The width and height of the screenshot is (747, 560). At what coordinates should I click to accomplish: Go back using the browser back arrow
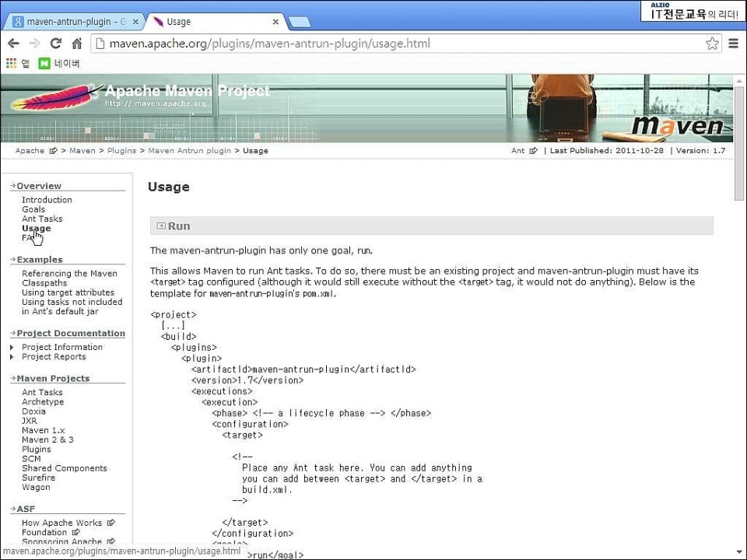click(13, 44)
